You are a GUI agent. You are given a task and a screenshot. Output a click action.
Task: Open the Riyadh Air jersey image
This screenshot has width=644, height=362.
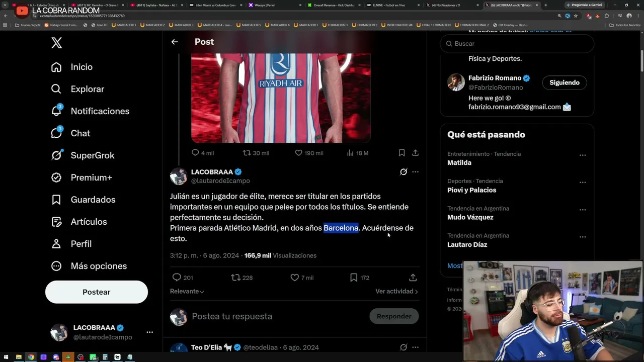pyautogui.click(x=281, y=98)
